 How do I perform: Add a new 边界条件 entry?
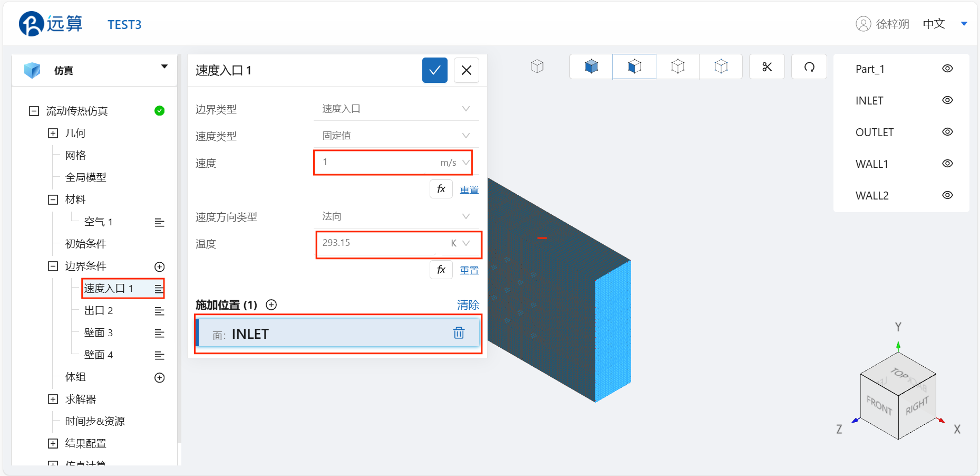(x=159, y=266)
